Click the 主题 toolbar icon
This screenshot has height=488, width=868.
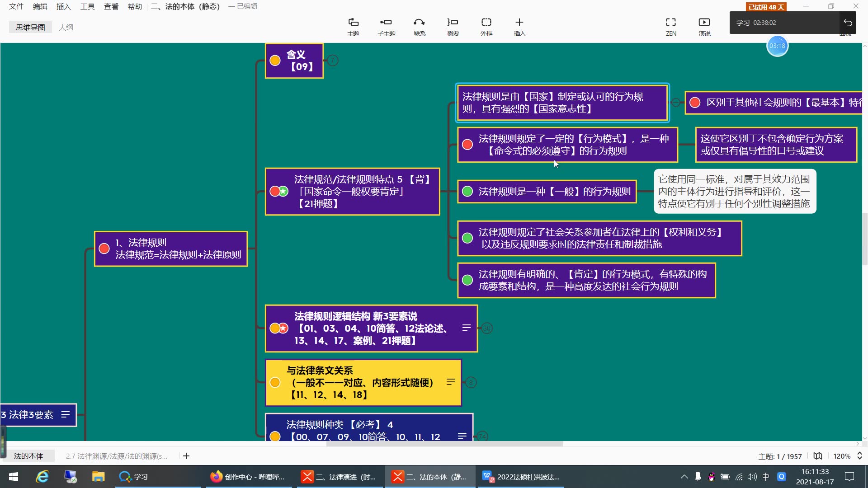(353, 27)
